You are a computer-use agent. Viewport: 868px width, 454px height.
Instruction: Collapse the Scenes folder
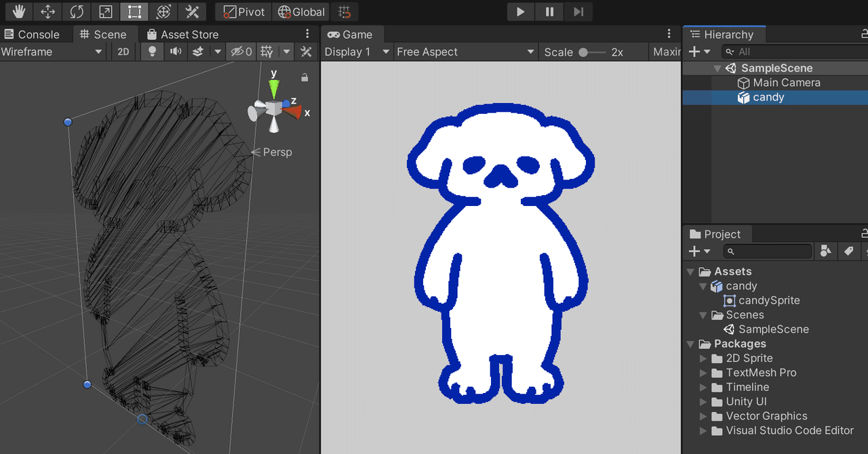(703, 315)
